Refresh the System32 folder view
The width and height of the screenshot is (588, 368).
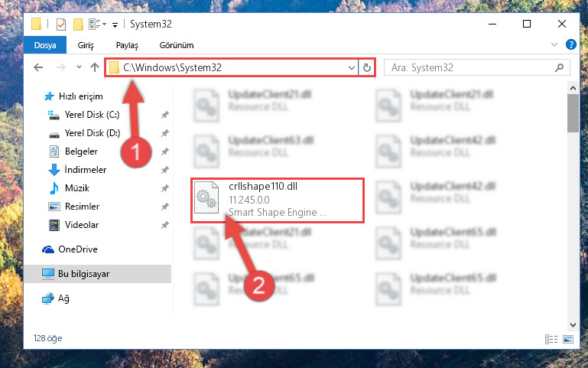point(367,67)
